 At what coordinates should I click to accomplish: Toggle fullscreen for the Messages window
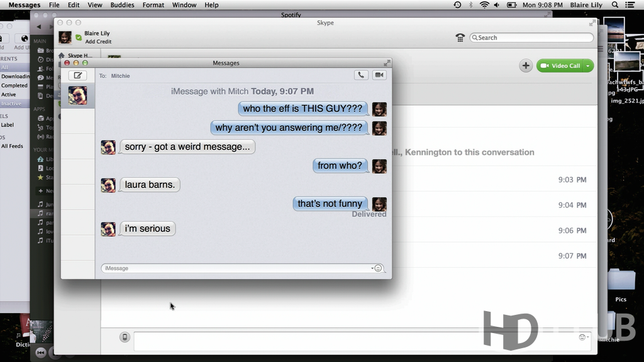tap(386, 63)
